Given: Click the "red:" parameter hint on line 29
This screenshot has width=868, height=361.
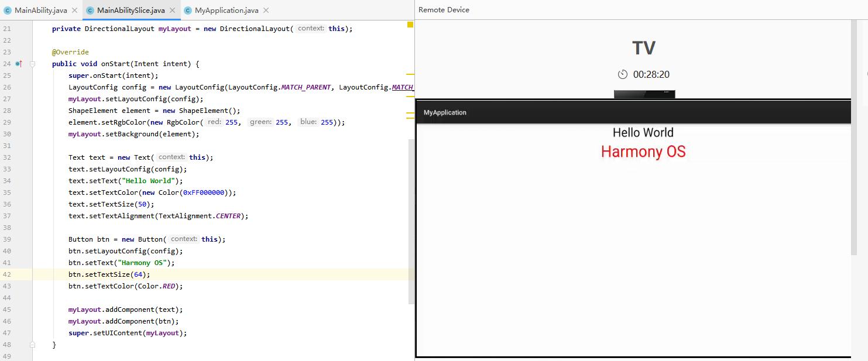Looking at the screenshot, I should coord(214,122).
